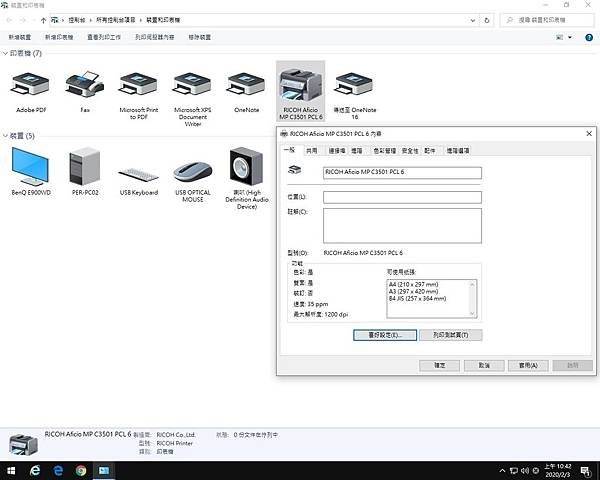
Task: Click the help question mark icon
Action: coord(589,37)
